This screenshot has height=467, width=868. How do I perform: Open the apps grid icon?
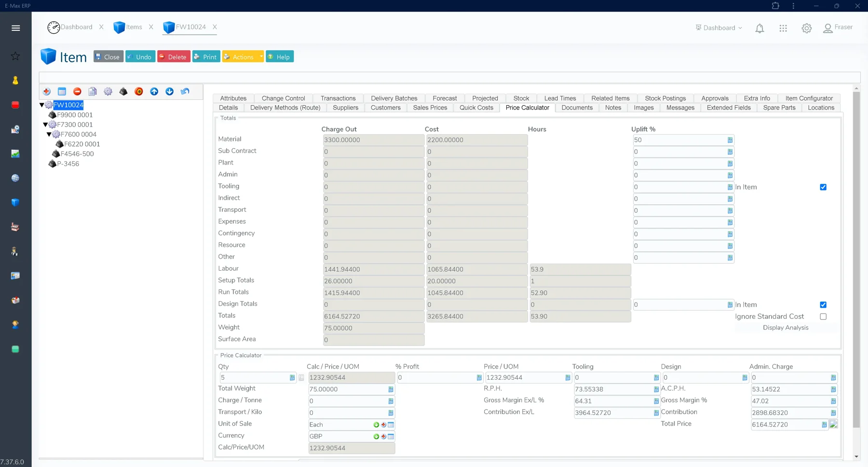click(783, 28)
